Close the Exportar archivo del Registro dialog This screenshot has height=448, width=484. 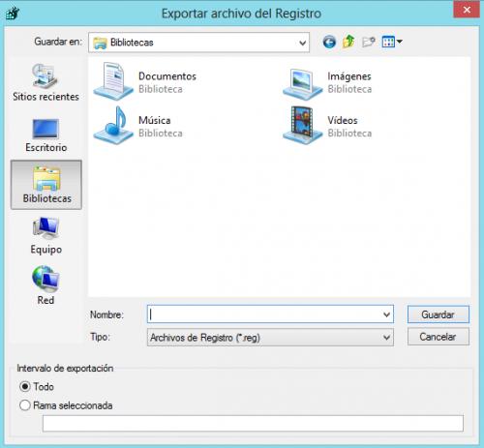467,10
